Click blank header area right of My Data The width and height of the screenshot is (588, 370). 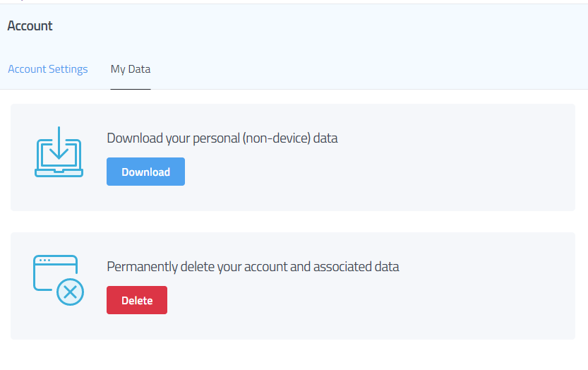point(367,69)
